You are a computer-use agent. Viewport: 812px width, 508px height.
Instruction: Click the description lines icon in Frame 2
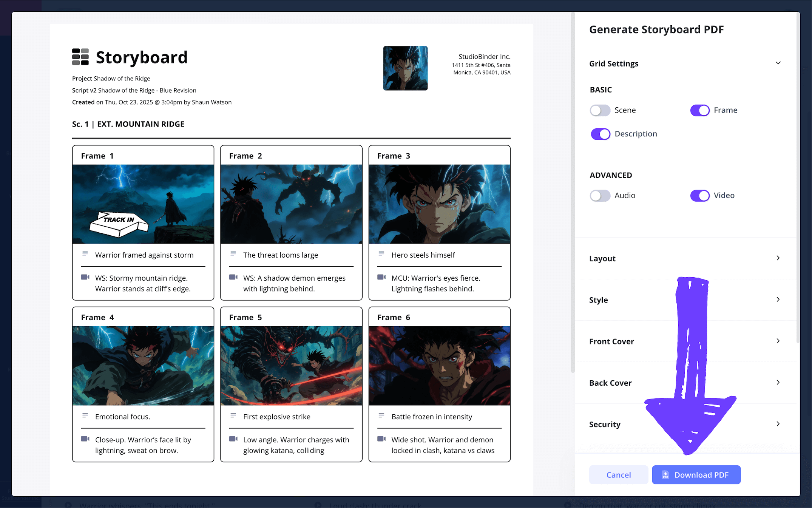(233, 254)
